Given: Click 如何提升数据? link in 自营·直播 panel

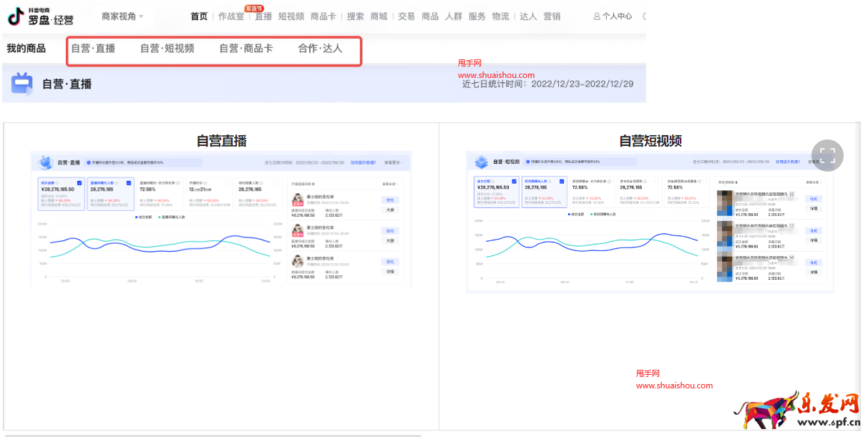Looking at the screenshot, I should coord(363,162).
